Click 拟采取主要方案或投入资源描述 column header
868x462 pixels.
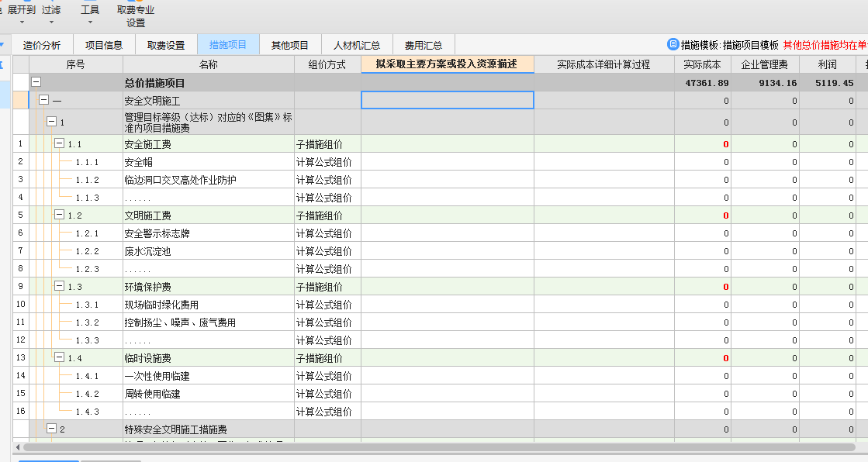448,64
